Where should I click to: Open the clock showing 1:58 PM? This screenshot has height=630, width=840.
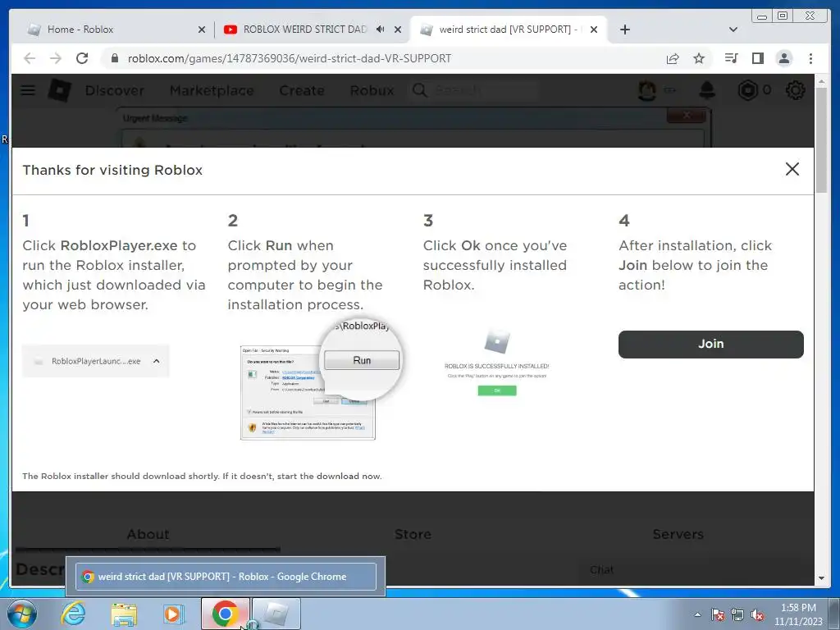click(797, 614)
